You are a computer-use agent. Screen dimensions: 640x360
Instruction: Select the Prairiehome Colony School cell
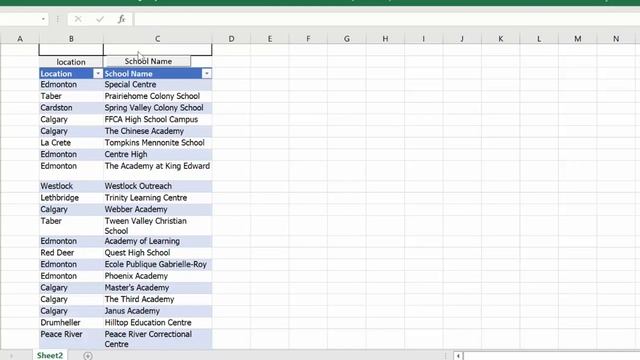coord(158,96)
